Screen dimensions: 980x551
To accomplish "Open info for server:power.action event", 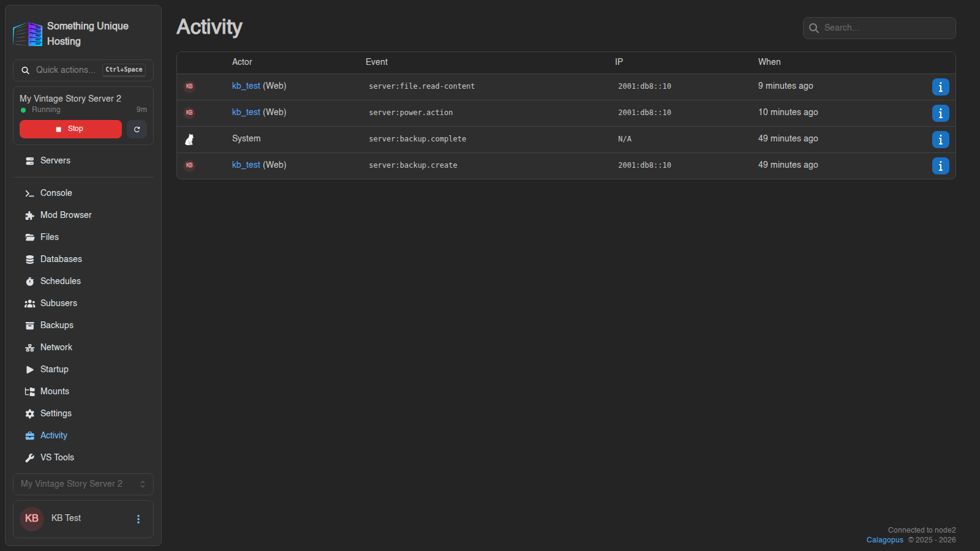I will click(x=940, y=113).
